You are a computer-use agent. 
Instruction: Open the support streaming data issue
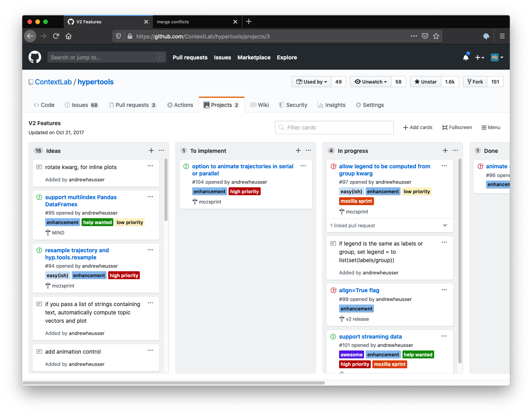point(370,337)
